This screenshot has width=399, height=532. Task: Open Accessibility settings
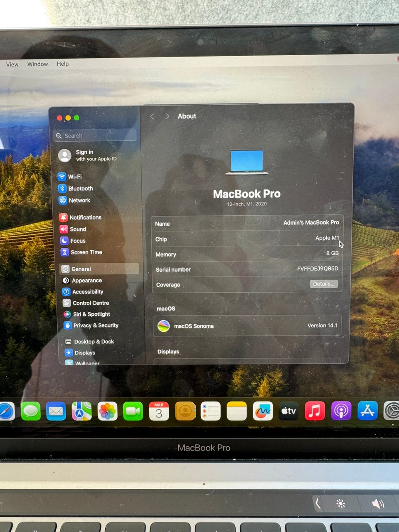[x=83, y=292]
